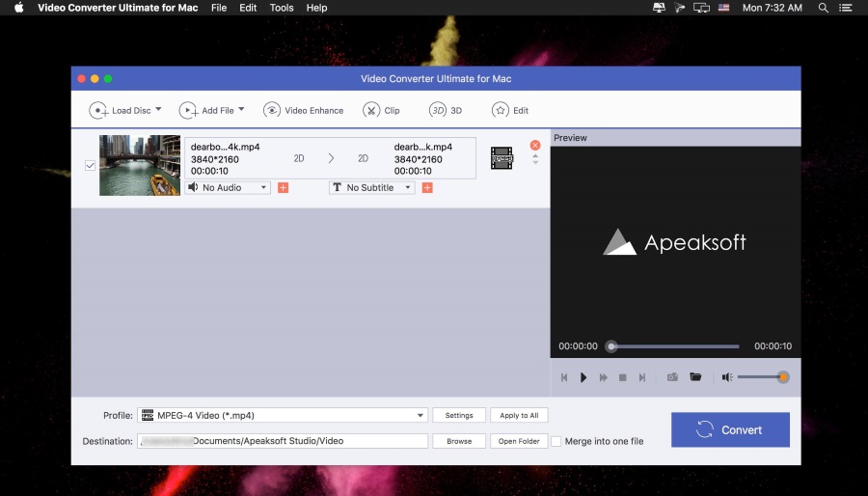Mute the preview volume speaker icon

click(727, 377)
